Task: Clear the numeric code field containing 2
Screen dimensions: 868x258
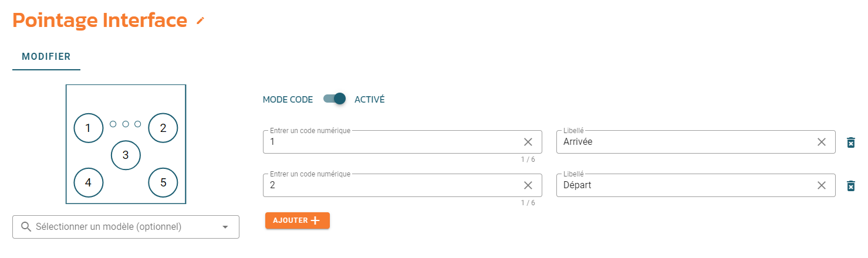Action: (x=528, y=185)
